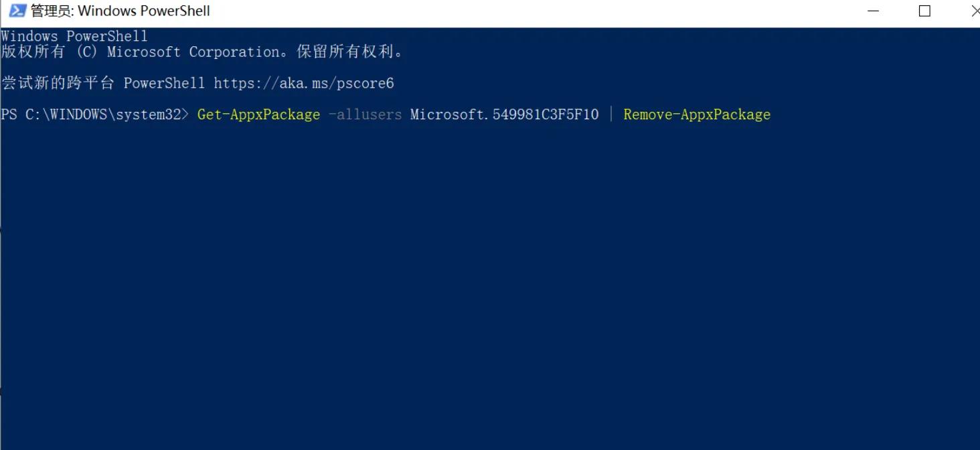Click below the command on the console background
This screenshot has height=450, width=980.
click(402, 167)
